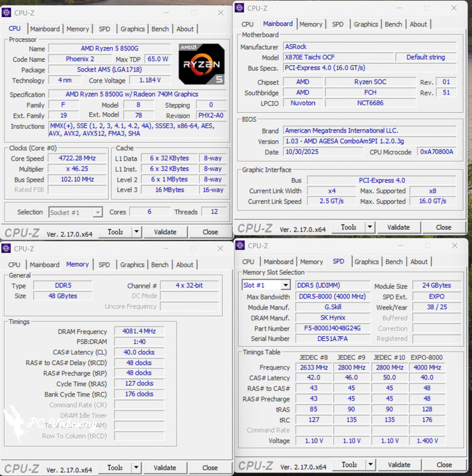
Task: Click Part Number F5-8000J4048G24G field
Action: pyautogui.click(x=333, y=328)
